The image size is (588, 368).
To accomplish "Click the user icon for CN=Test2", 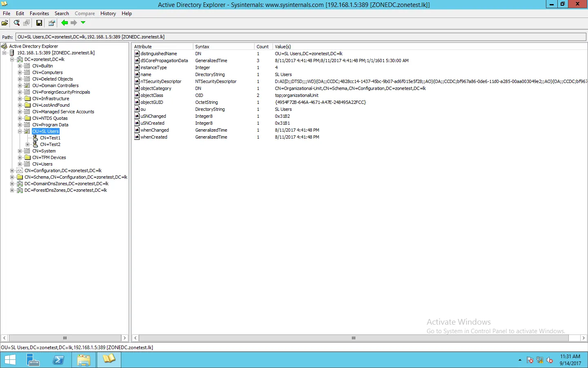I will (x=35, y=144).
